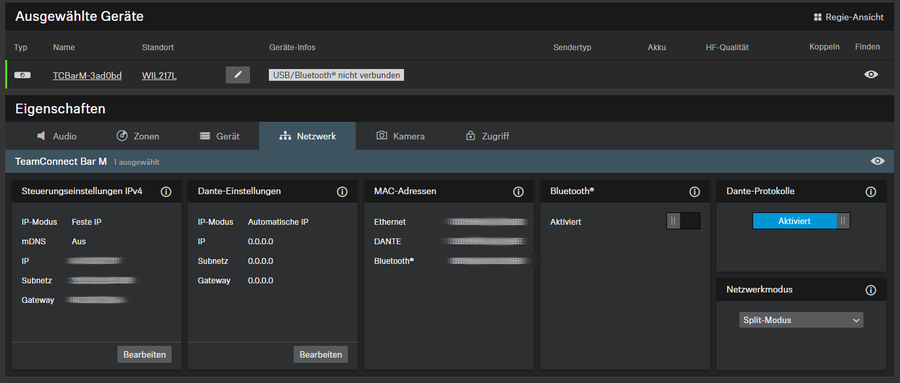Viewport: 900px width, 383px height.
Task: Select the Feste IP value
Action: point(87,222)
